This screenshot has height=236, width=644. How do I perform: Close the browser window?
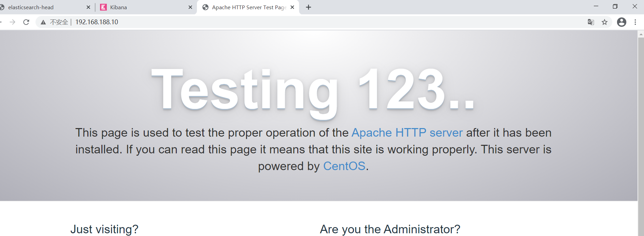pos(634,6)
